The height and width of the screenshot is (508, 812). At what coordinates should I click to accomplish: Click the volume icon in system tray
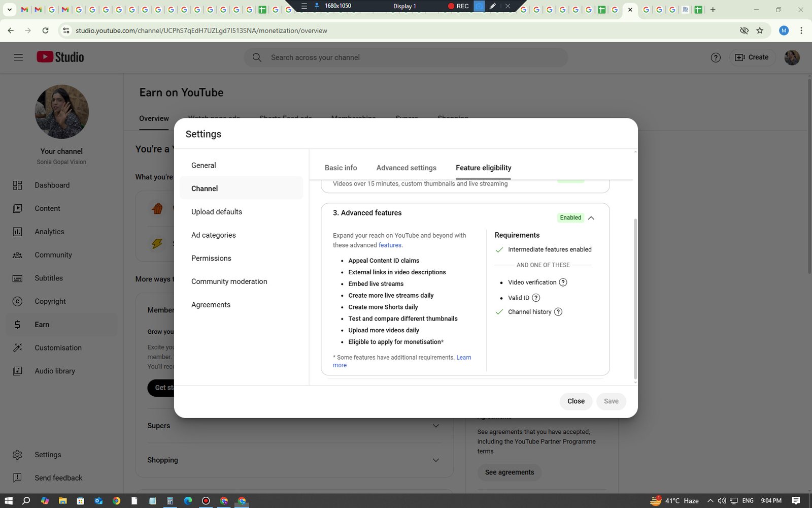(722, 501)
